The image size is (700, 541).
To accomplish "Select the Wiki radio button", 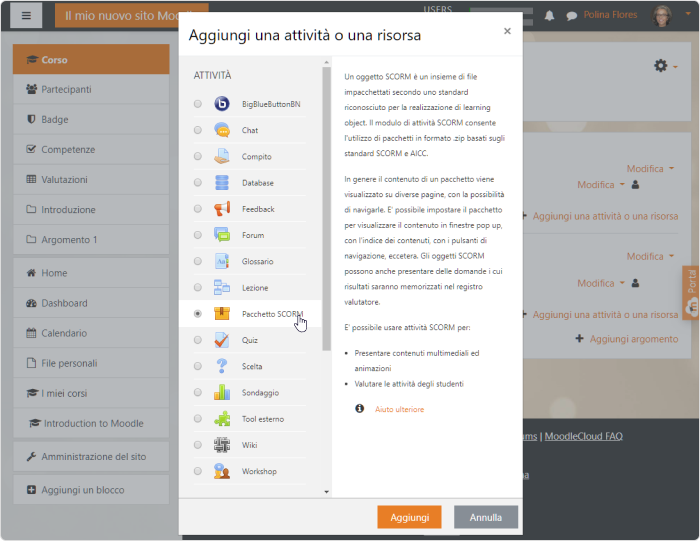I will click(197, 445).
